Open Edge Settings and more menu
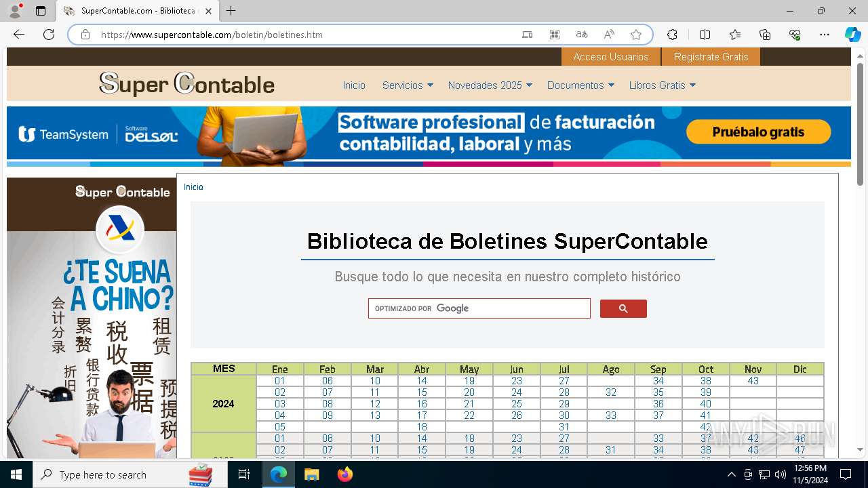Image resolution: width=868 pixels, height=488 pixels. point(825,35)
